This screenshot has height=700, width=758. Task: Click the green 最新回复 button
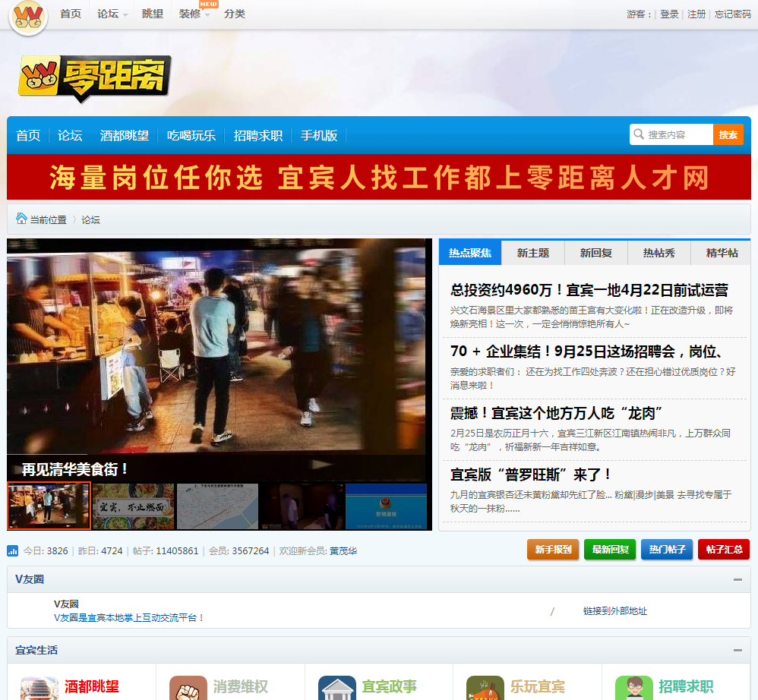coord(609,549)
